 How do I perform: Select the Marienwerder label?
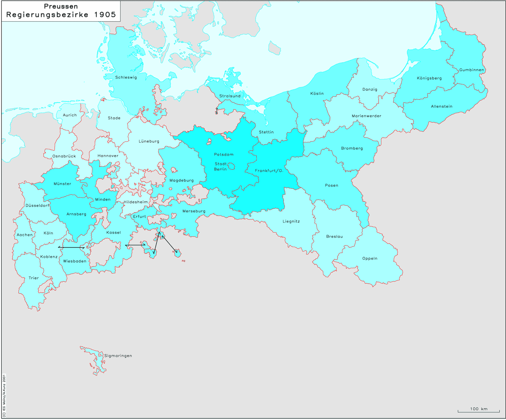tap(366, 116)
